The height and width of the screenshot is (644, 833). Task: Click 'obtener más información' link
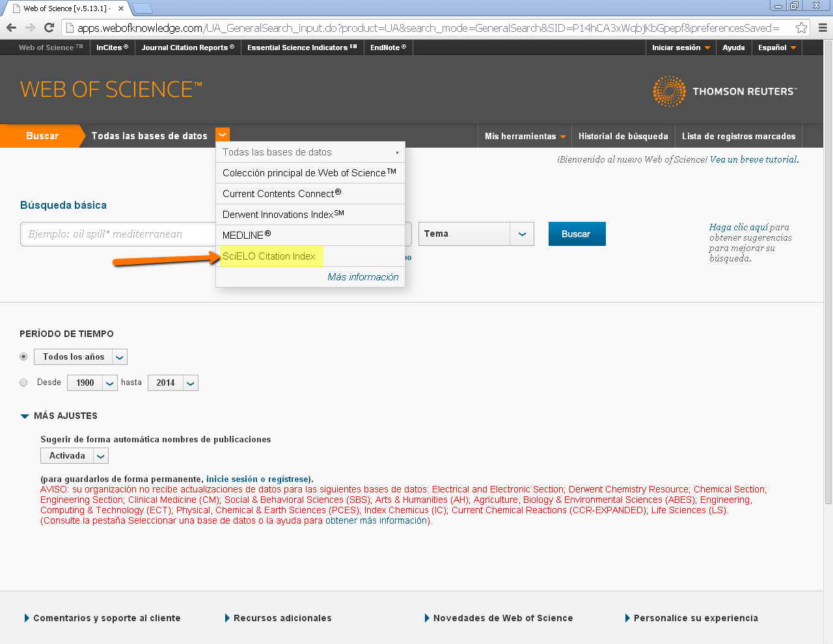[377, 520]
